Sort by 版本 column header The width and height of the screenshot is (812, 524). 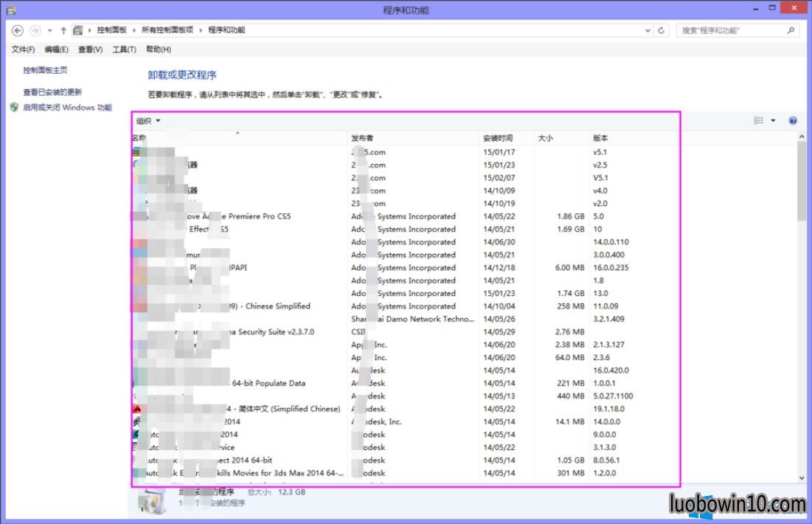click(634, 138)
